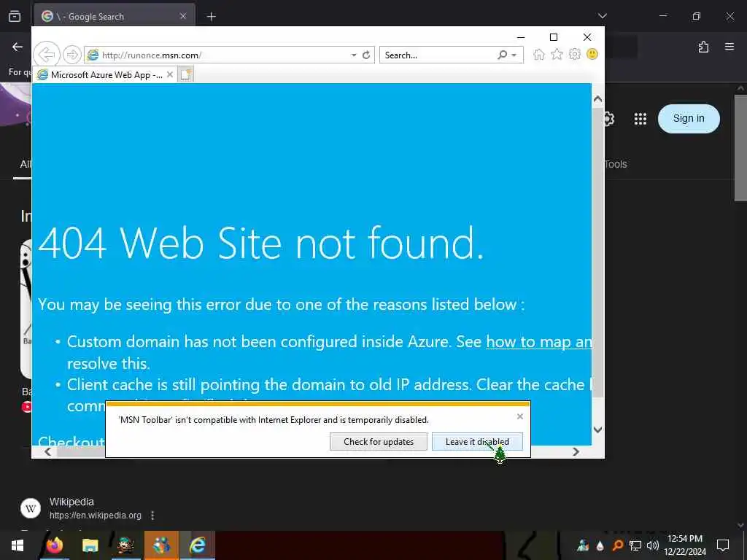This screenshot has height=560, width=747.
Task: Open volume control speaker icon
Action: click(x=653, y=545)
